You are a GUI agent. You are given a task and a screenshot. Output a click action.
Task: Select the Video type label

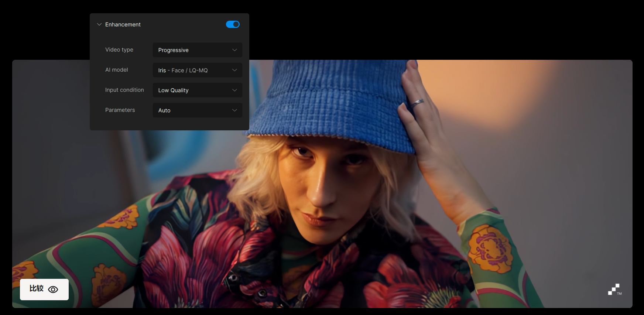point(119,50)
